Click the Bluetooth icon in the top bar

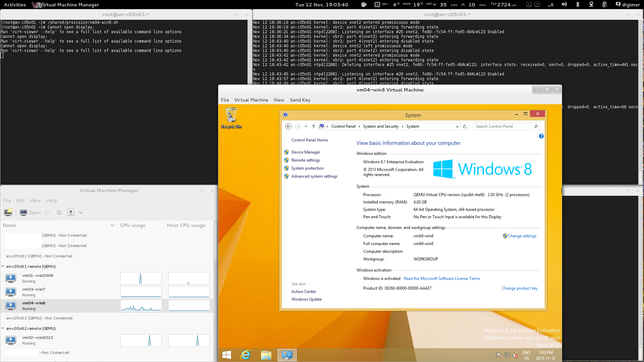578,4
